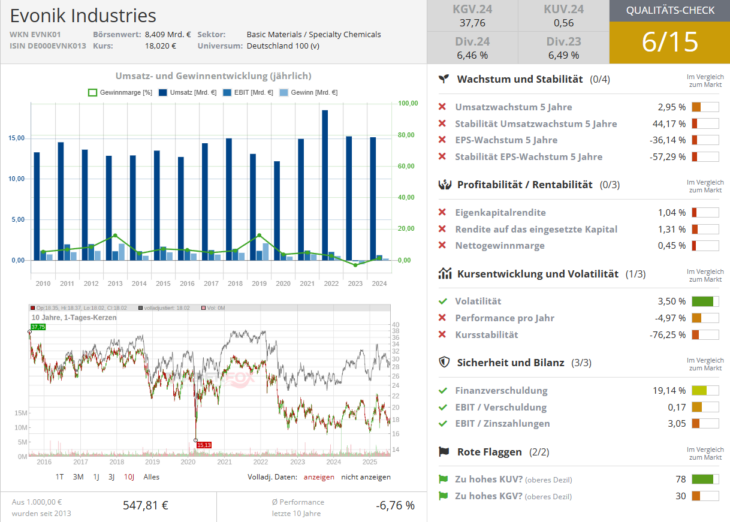Click the Profitabilität / Rentabilität section icon

445,184
